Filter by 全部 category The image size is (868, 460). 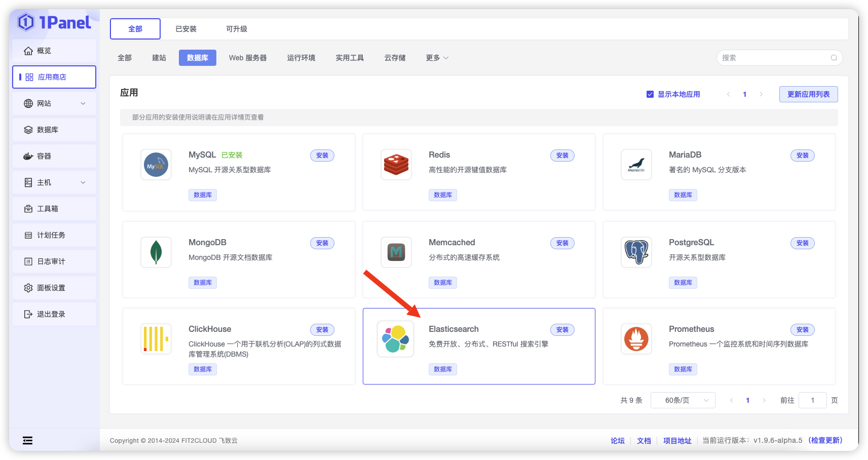click(125, 58)
